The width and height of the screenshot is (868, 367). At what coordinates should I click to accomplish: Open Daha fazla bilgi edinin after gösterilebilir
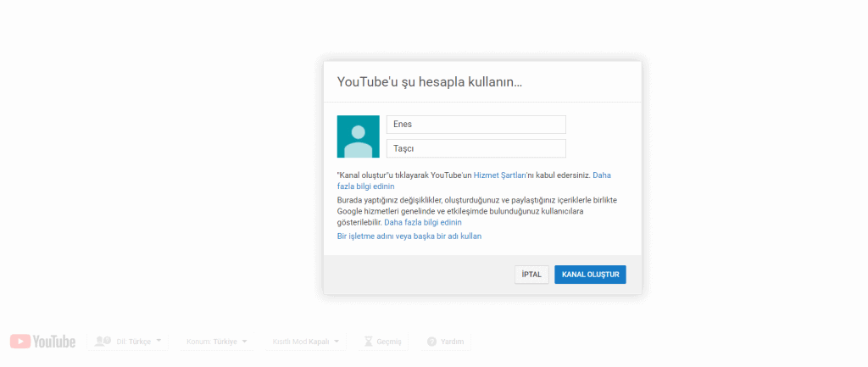[x=423, y=223]
